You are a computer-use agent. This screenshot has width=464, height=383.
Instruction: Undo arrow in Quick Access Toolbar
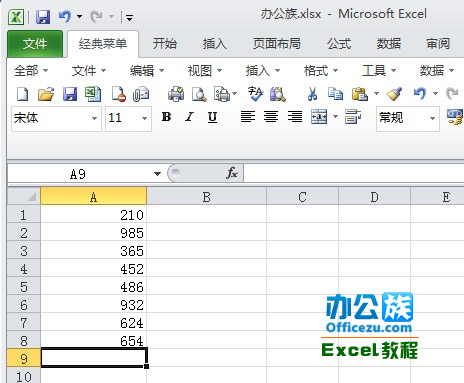point(65,16)
